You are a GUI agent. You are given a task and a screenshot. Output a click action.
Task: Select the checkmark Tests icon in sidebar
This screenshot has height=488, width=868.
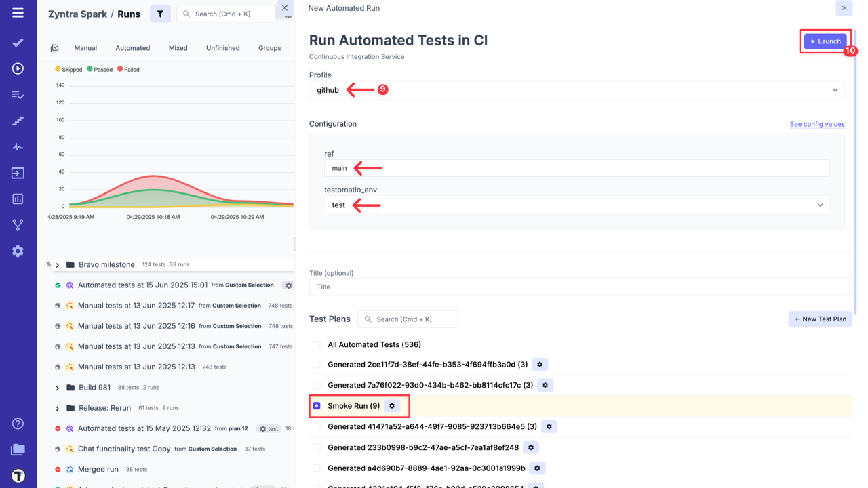[x=18, y=42]
